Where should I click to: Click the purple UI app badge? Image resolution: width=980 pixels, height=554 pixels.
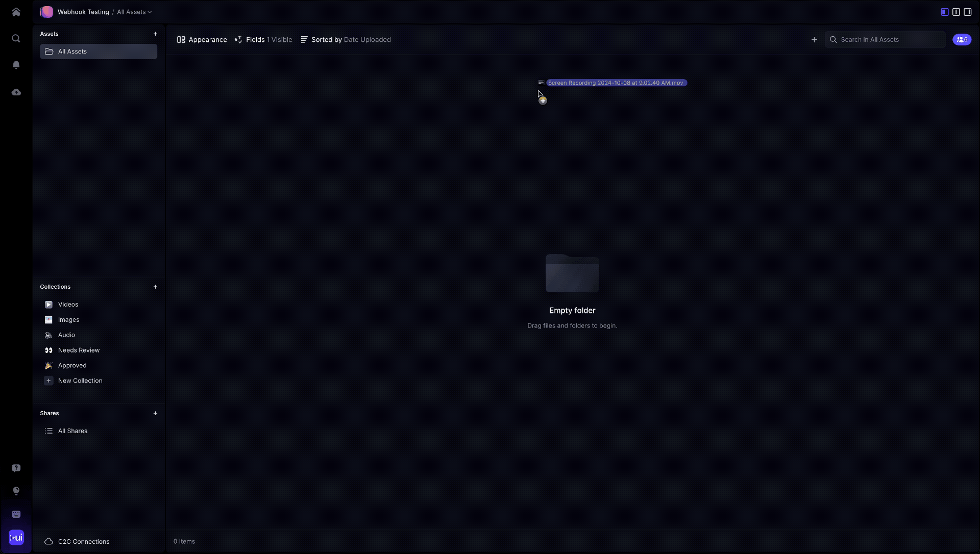(16, 537)
